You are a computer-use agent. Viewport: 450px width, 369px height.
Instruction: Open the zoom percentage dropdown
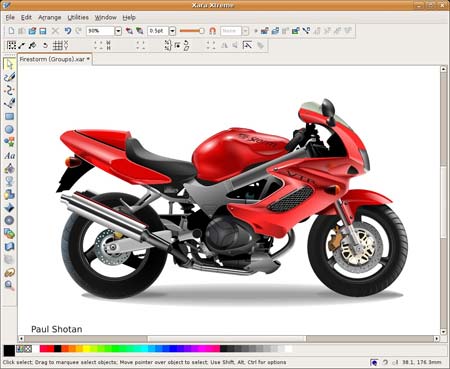[118, 31]
